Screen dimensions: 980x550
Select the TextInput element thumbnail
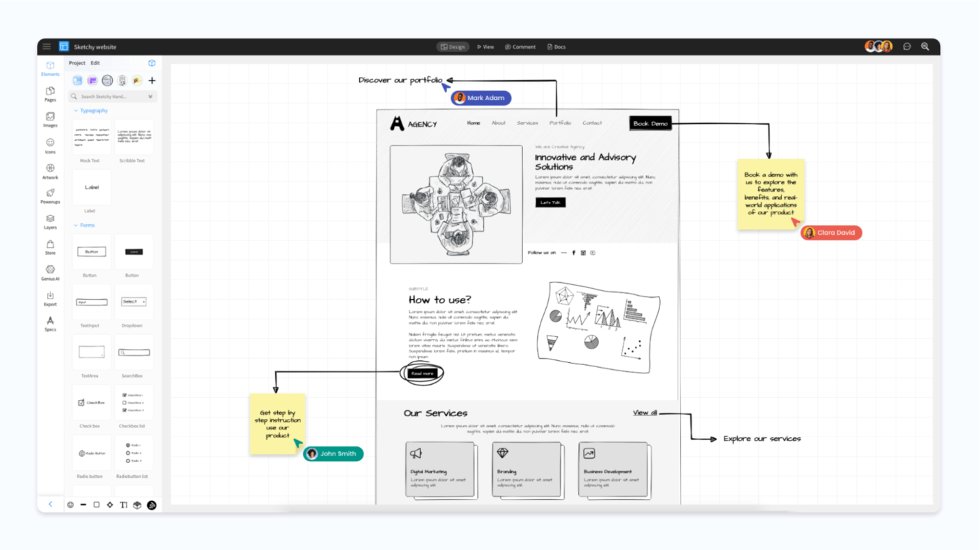92,302
